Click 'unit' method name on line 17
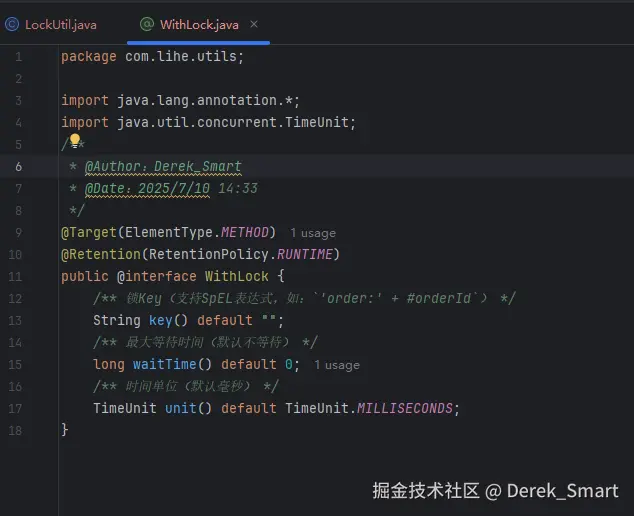Screen dimensions: 634x516 (180, 408)
